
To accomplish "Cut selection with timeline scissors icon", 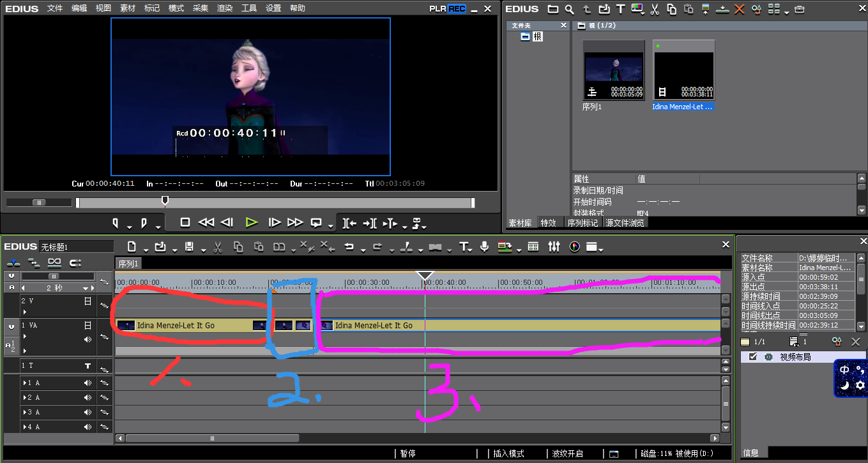I will (217, 247).
